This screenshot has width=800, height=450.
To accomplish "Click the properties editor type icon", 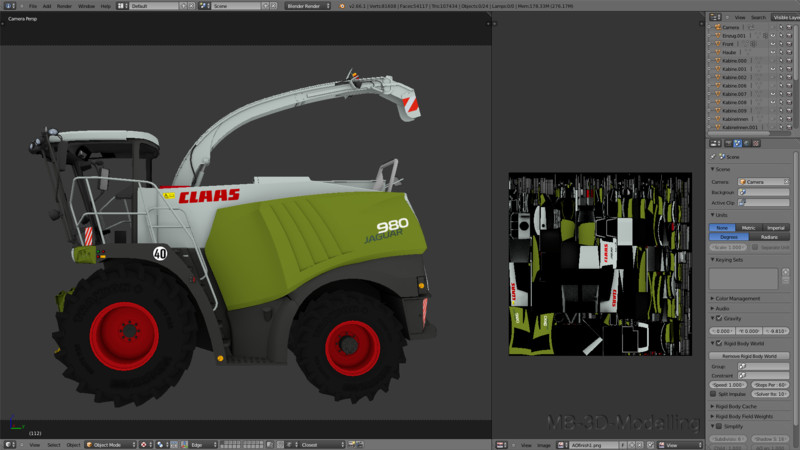I will click(x=715, y=143).
